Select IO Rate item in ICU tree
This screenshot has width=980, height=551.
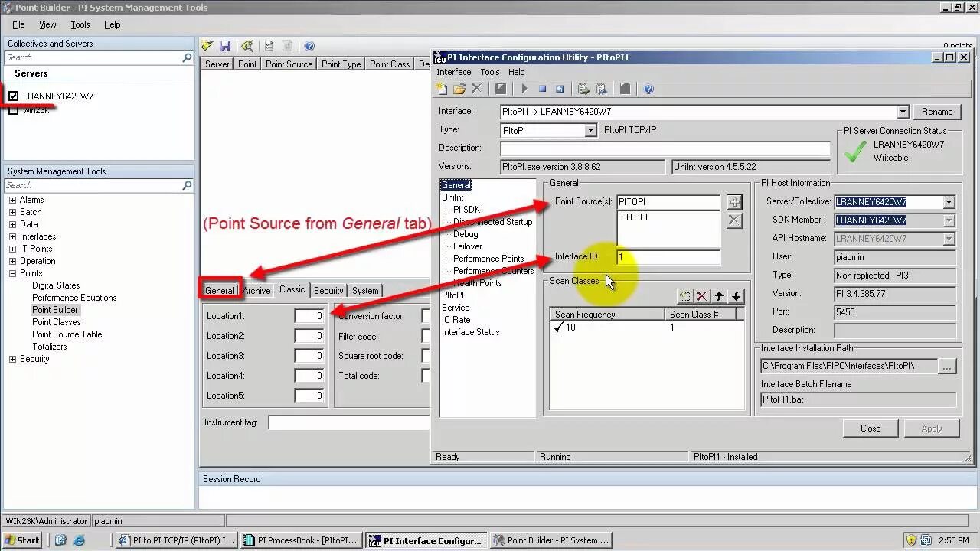[456, 320]
